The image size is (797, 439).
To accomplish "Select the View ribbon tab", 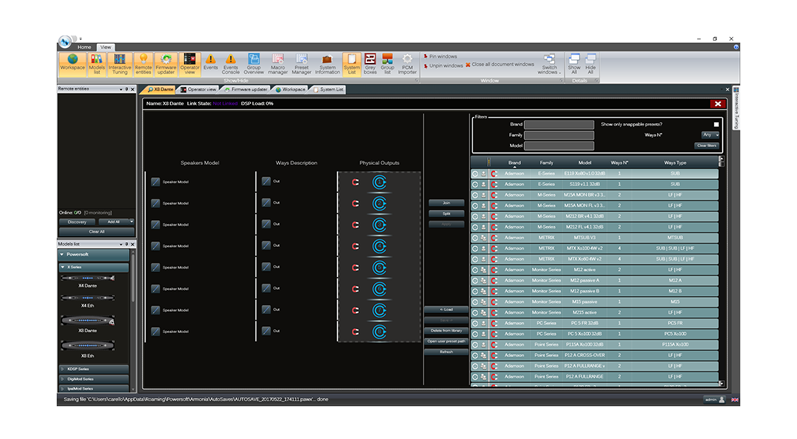I will point(106,47).
